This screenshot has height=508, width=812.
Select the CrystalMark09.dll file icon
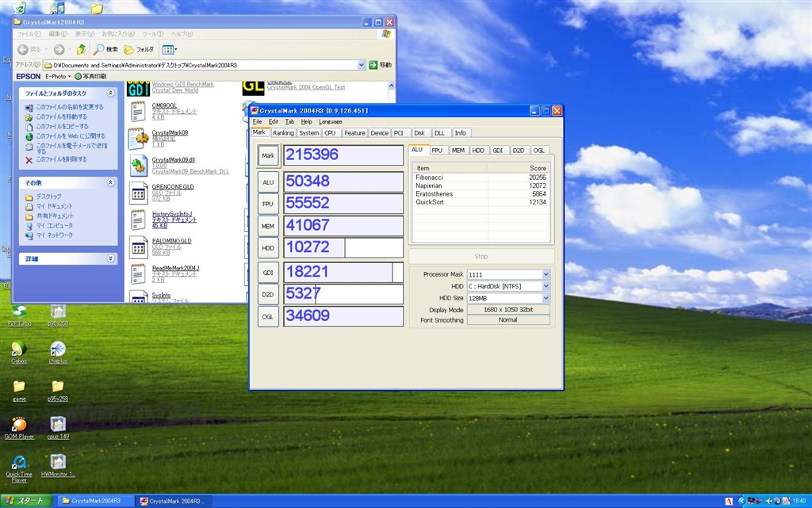click(x=138, y=166)
